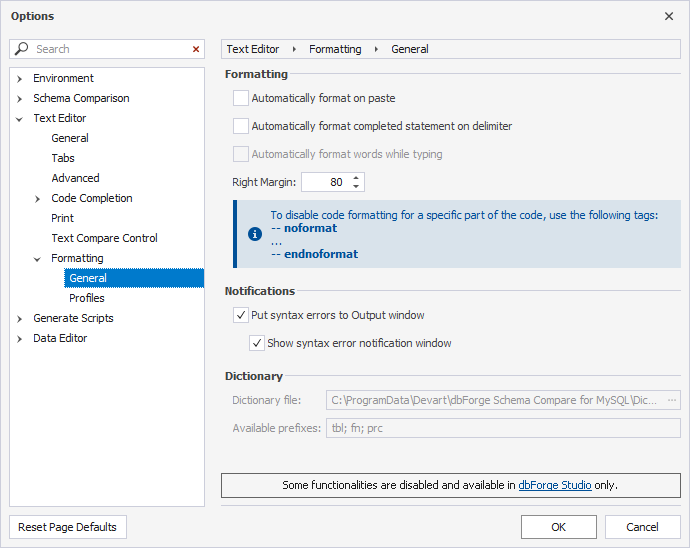This screenshot has width=690, height=548.
Task: Expand the Environment node
Action: pos(19,79)
